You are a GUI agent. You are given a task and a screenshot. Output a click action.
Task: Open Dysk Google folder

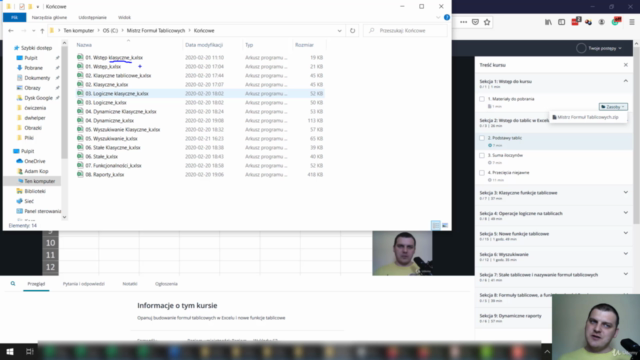pos(38,98)
